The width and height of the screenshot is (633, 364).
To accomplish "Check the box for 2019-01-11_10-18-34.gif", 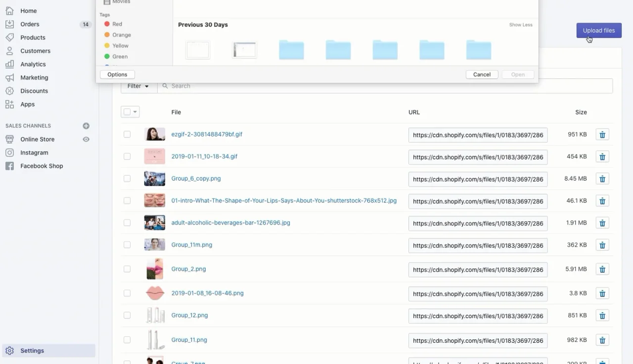I will click(x=127, y=157).
